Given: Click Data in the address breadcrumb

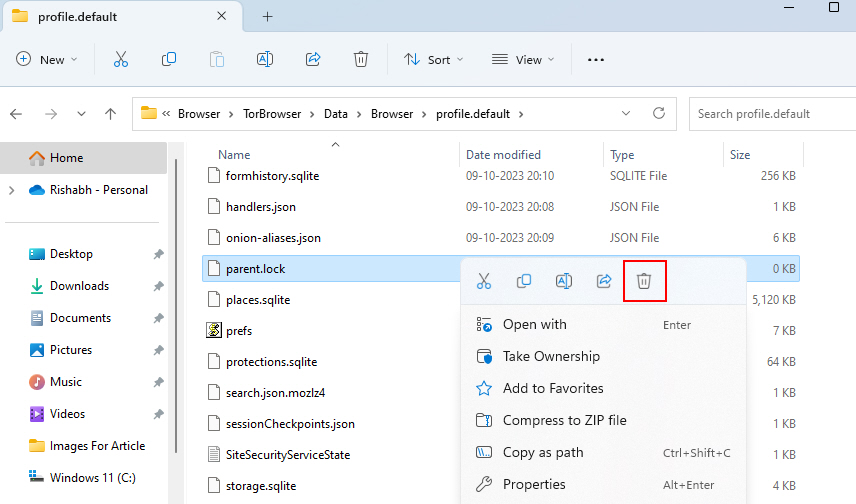Looking at the screenshot, I should tap(336, 114).
